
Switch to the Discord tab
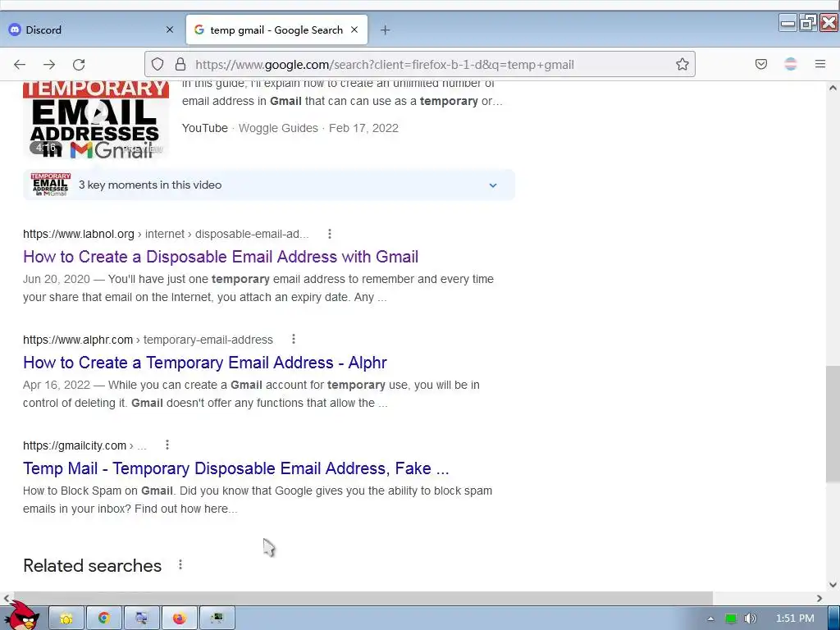[92, 30]
